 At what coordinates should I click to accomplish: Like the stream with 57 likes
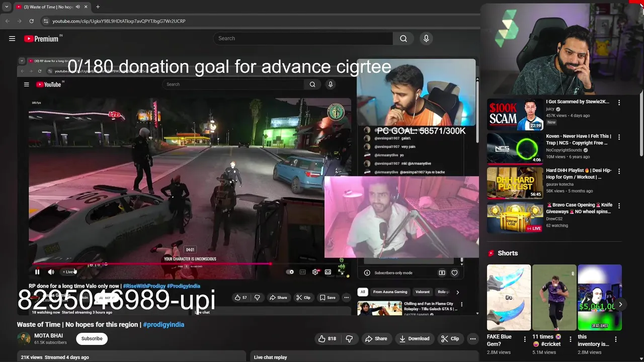point(241,297)
